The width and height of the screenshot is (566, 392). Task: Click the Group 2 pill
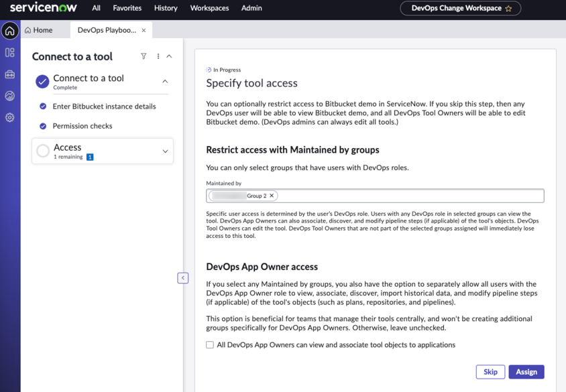point(243,196)
